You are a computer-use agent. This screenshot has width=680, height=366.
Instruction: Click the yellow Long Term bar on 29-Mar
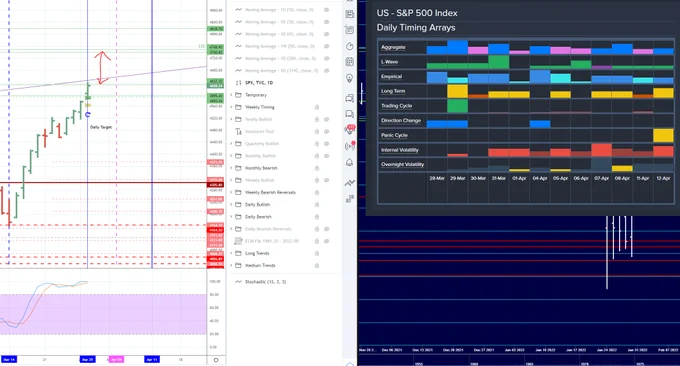pos(458,91)
